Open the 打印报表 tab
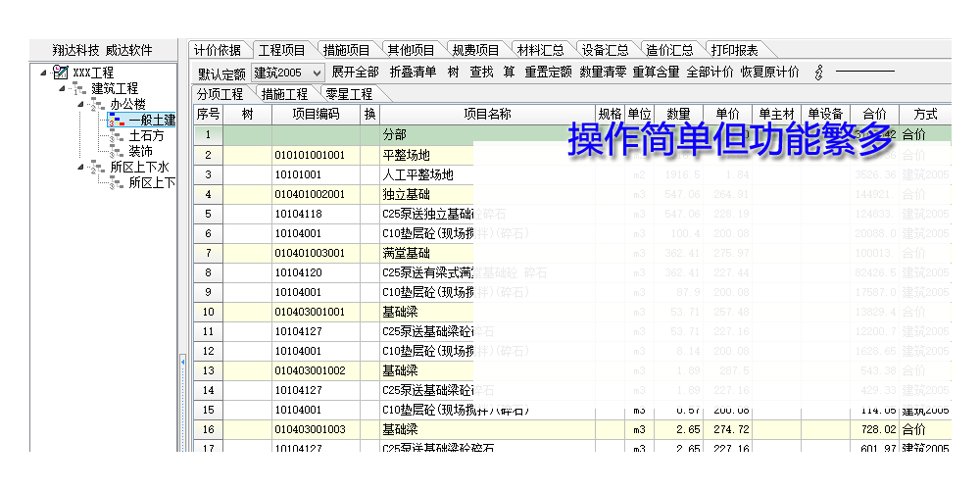Screen dimensions: 980x490 734,50
